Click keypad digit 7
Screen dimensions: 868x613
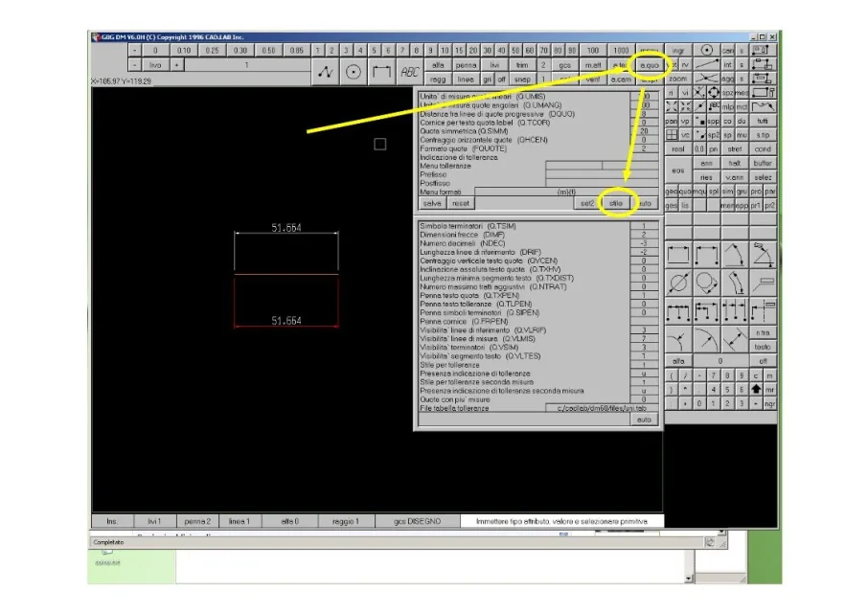[714, 375]
